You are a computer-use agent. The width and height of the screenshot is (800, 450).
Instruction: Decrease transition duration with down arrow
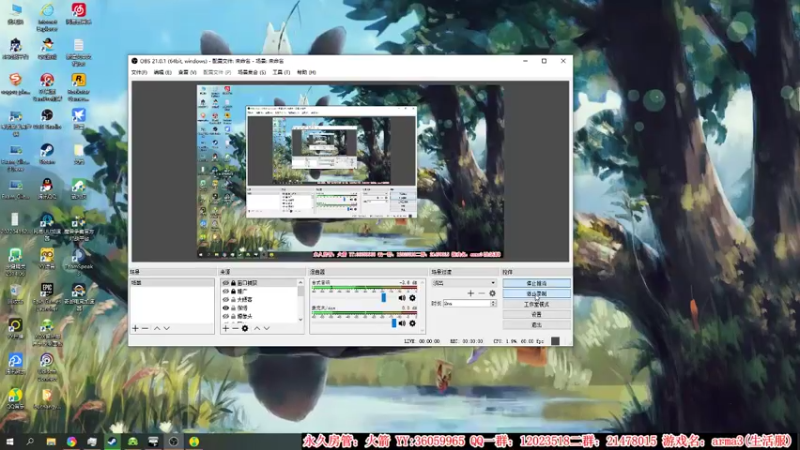click(x=493, y=305)
